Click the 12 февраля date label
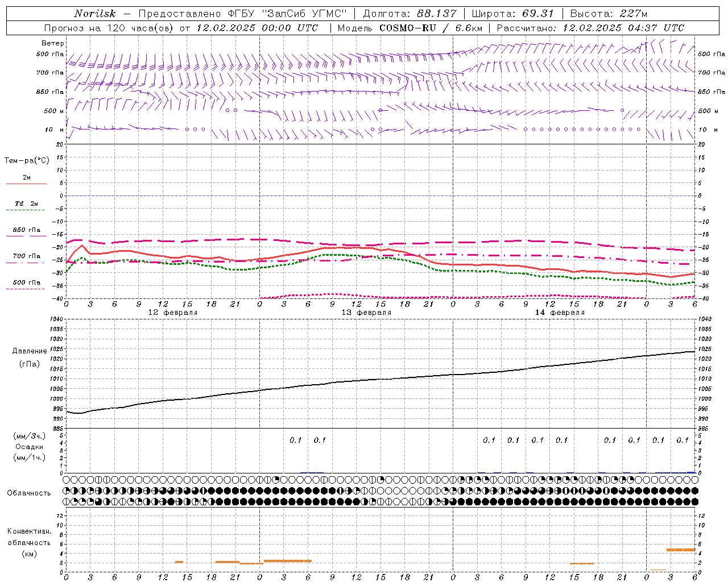The height and width of the screenshot is (582, 728). 173,313
